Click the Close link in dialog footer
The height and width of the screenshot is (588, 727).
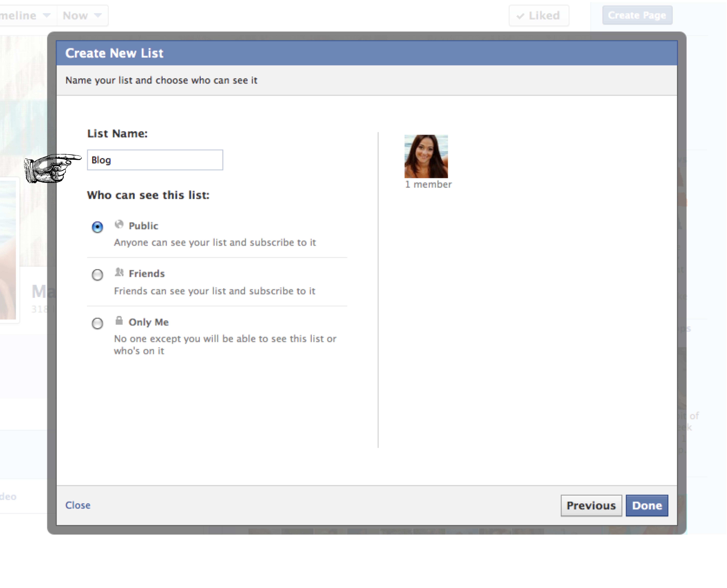coord(78,505)
